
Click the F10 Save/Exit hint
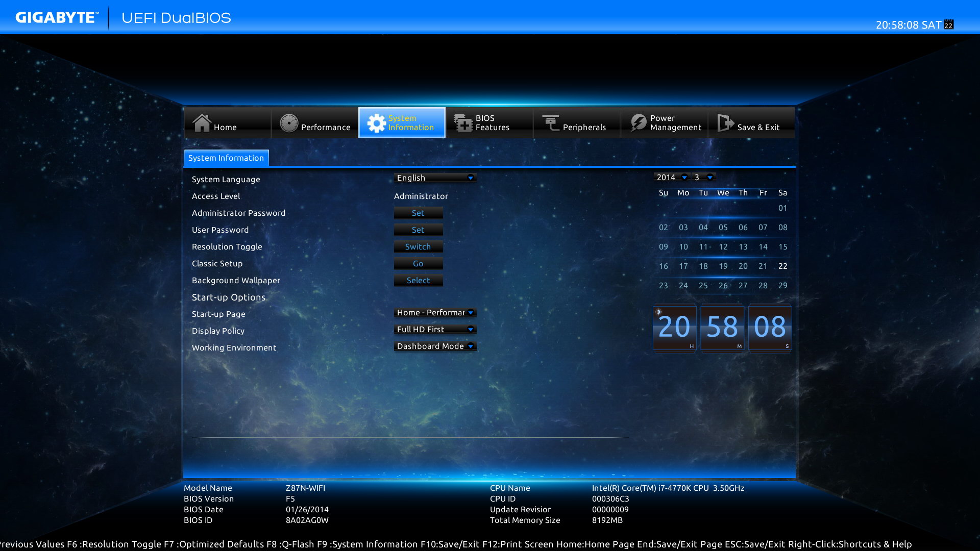pos(450,544)
